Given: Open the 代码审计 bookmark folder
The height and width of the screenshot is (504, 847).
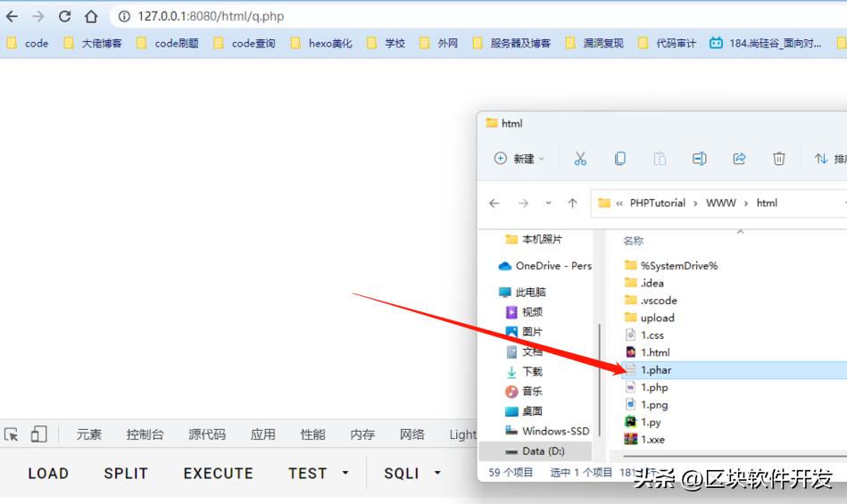Looking at the screenshot, I should (667, 43).
